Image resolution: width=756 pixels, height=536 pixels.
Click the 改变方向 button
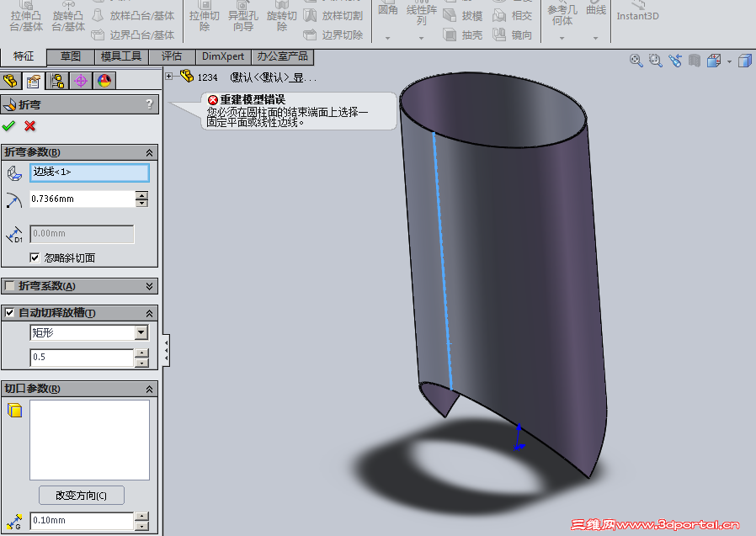pyautogui.click(x=81, y=496)
